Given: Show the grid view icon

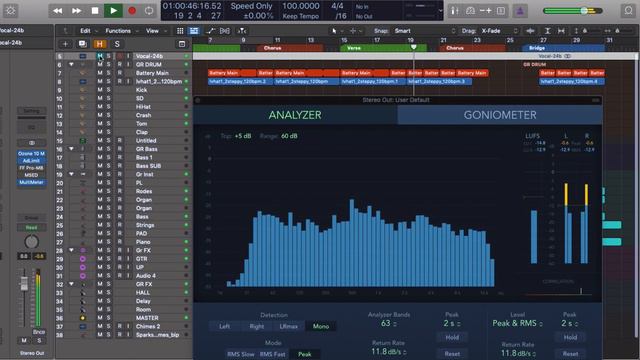Looking at the screenshot, I should point(180,31).
